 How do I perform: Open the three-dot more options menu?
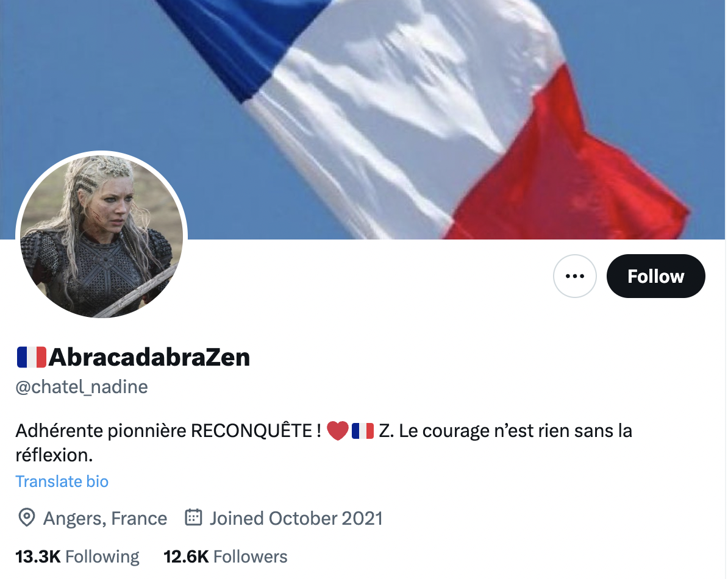pyautogui.click(x=574, y=276)
